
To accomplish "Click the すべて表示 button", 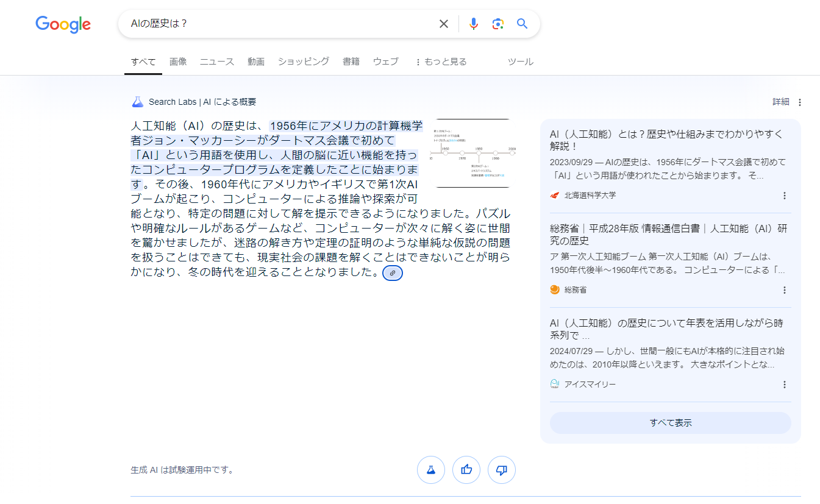I will pyautogui.click(x=671, y=423).
